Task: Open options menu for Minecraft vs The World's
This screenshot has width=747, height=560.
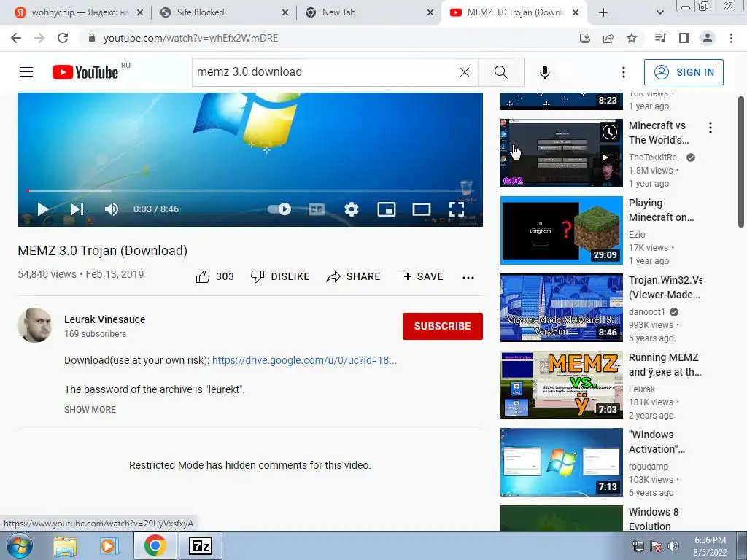Action: 711,127
